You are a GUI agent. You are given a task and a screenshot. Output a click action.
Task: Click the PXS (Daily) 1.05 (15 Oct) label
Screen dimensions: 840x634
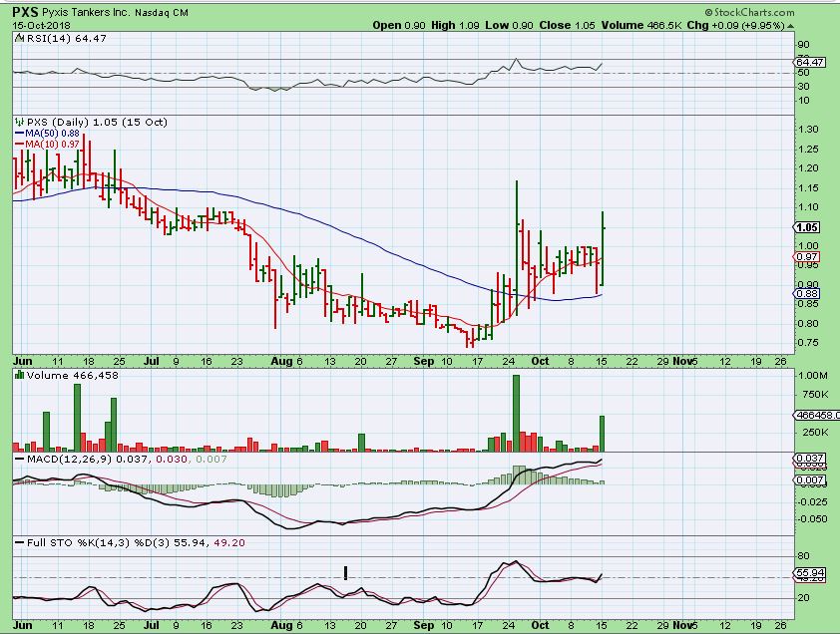tap(97, 122)
